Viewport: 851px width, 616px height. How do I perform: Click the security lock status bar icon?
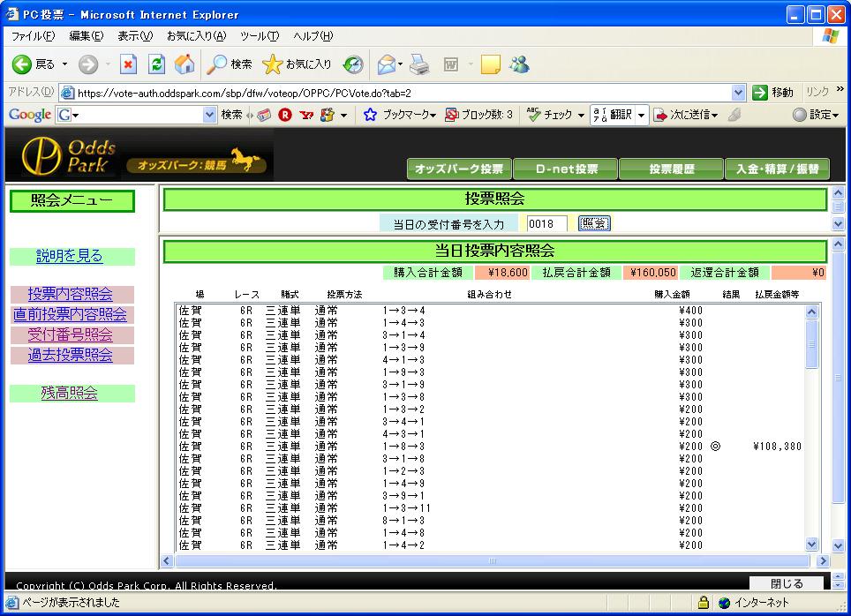pyautogui.click(x=704, y=603)
